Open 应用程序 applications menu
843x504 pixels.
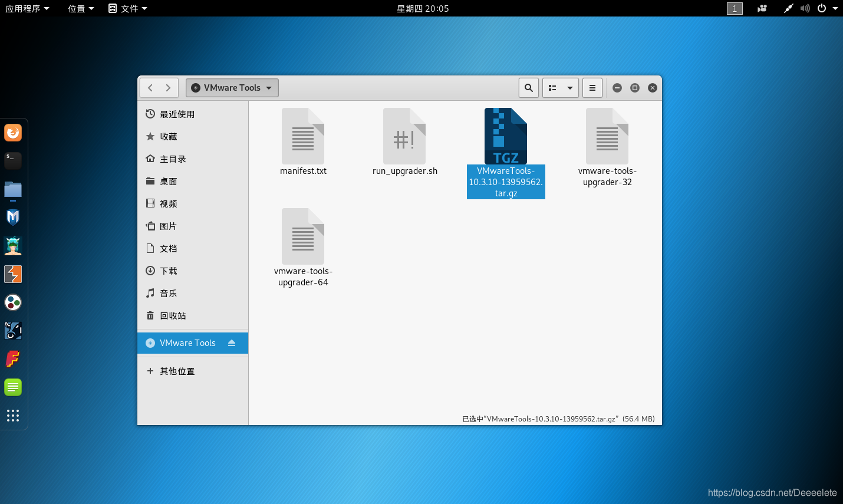27,8
